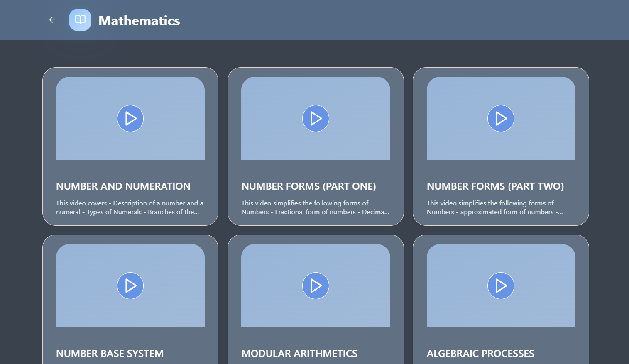Open the MODULAR ARITHMETICS lesson title
629x364 pixels.
(x=299, y=354)
